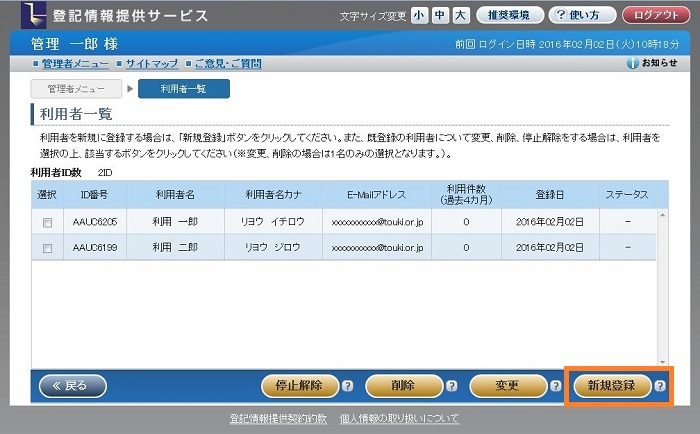
Task: Click the 戻る button
Action: 73,386
